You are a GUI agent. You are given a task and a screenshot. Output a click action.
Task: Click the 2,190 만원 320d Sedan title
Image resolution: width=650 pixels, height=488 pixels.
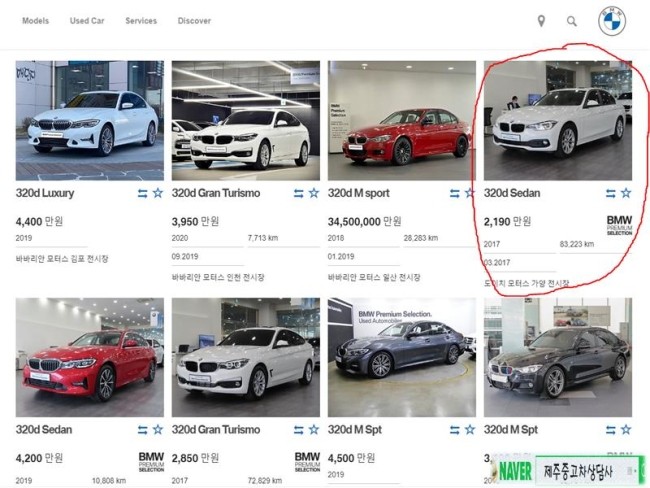point(512,193)
